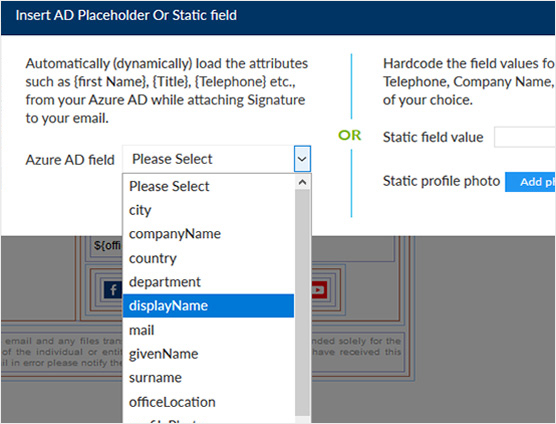Screen dimensions: 556x424
Task: Choose the 'department' attribute
Action: [x=208, y=282]
